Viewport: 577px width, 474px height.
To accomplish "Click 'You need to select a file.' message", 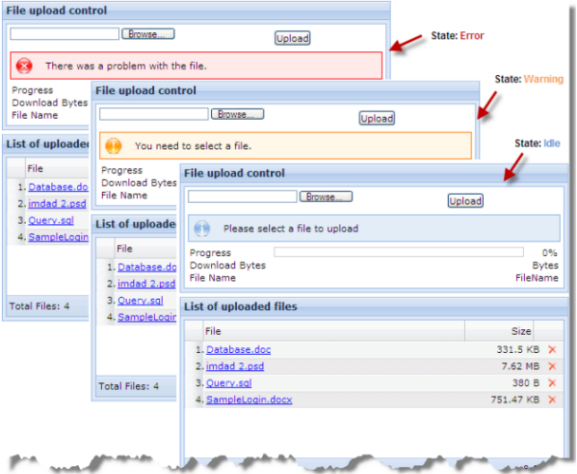I will coord(193,146).
